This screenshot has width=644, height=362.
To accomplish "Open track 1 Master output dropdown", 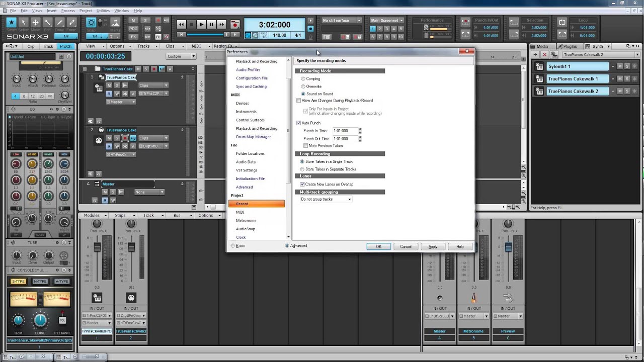I will click(x=120, y=102).
